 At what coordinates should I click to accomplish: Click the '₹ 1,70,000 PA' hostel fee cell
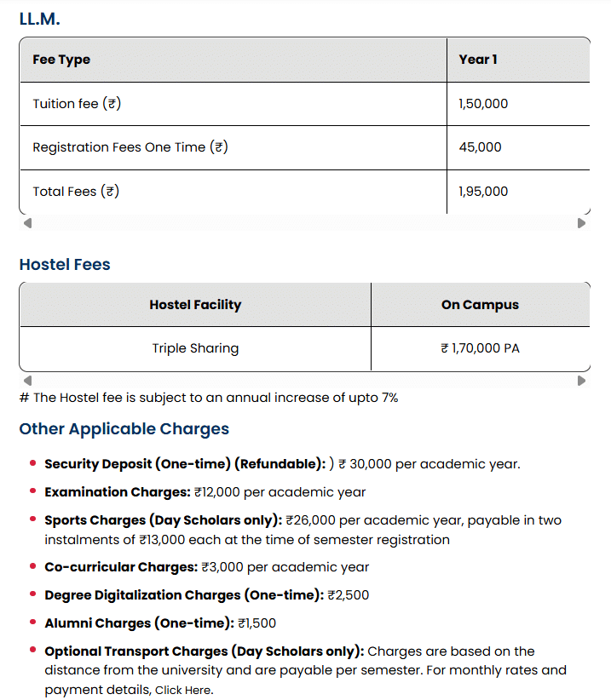pos(480,348)
